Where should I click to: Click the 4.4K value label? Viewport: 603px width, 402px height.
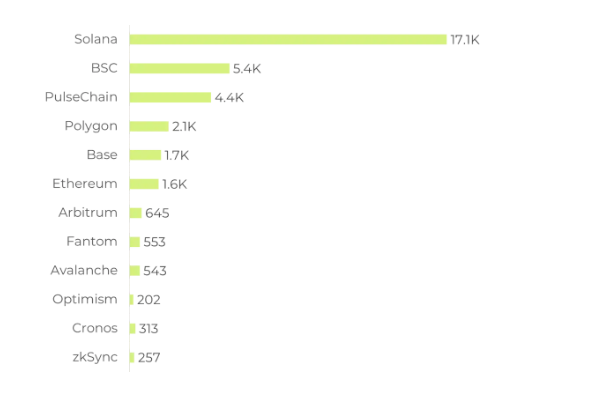coord(229,98)
